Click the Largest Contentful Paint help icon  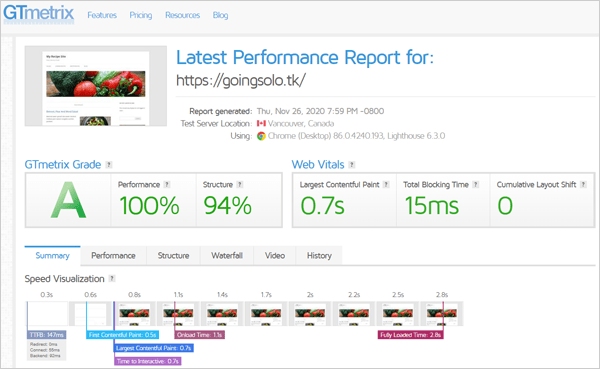coord(386,184)
